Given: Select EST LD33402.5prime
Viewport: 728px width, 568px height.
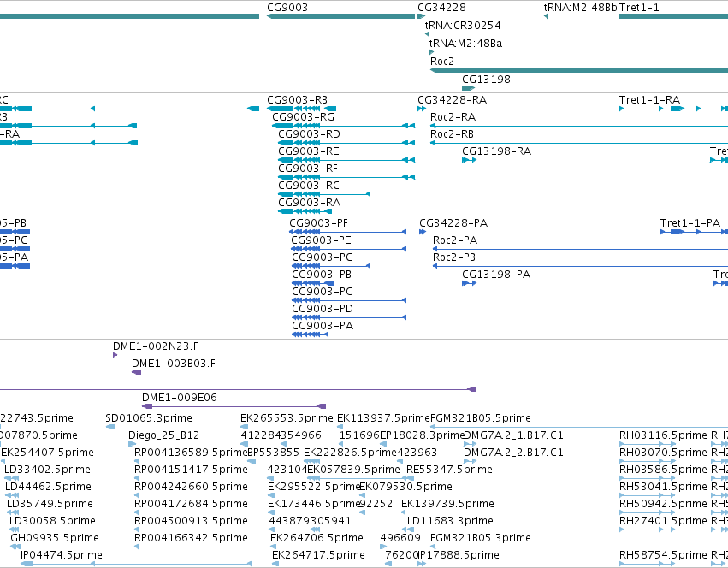Looking at the screenshot, I should [47, 470].
